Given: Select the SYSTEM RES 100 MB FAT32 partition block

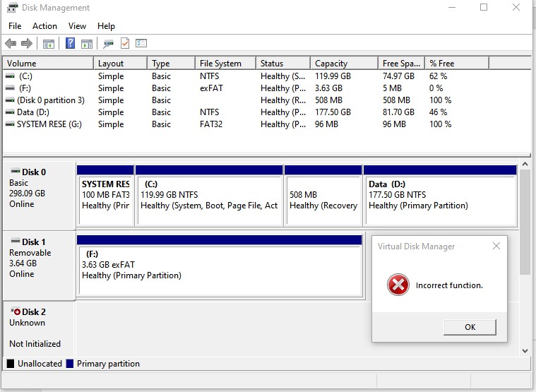Looking at the screenshot, I should 105,196.
